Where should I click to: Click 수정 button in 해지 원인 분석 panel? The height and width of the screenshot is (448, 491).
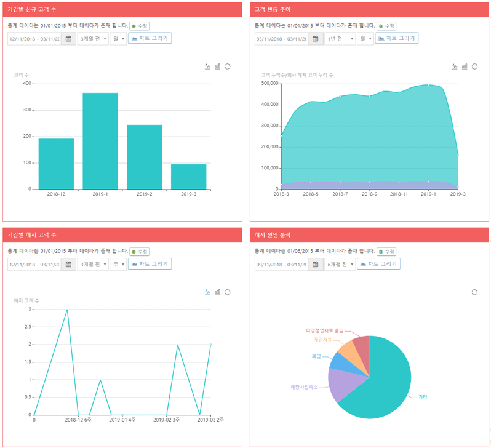(x=386, y=252)
